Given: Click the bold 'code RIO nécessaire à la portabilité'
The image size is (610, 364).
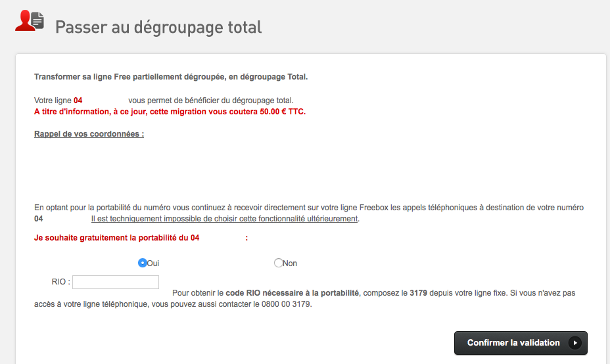Looking at the screenshot, I should pos(292,293).
